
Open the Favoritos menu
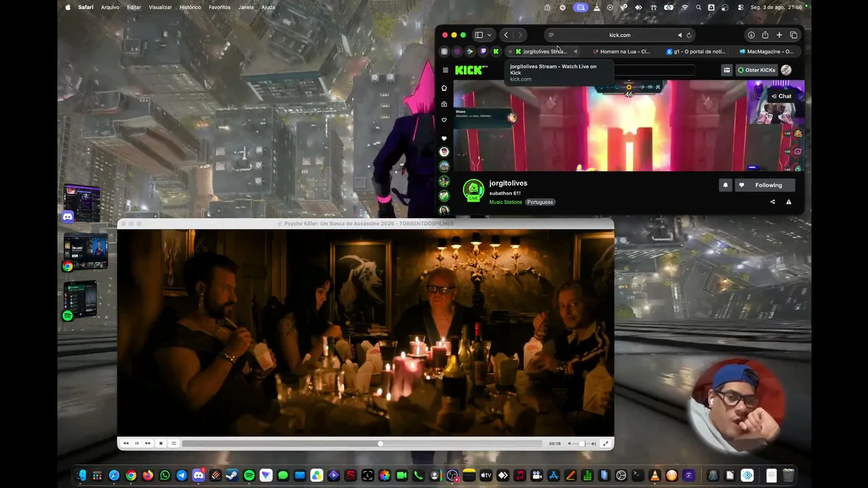(x=220, y=7)
